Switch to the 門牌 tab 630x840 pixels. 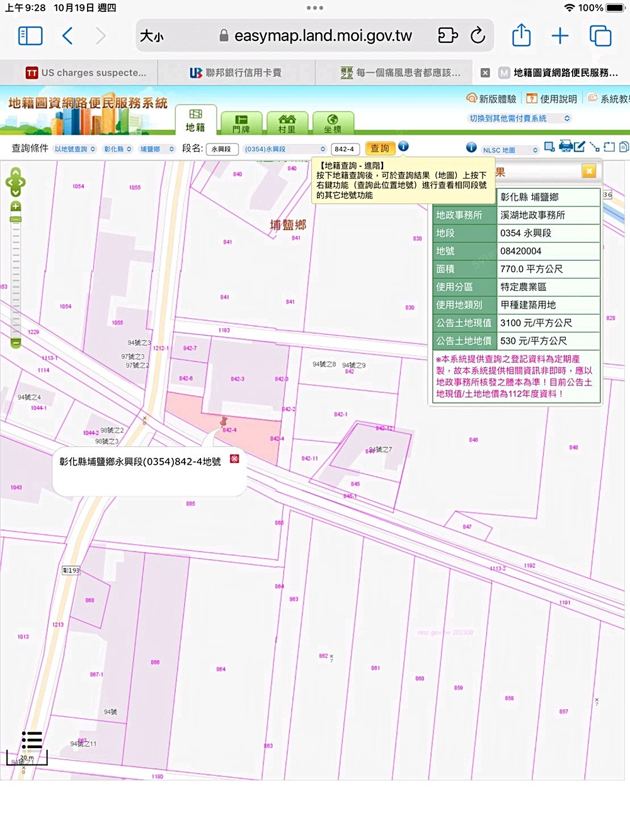pos(241,123)
